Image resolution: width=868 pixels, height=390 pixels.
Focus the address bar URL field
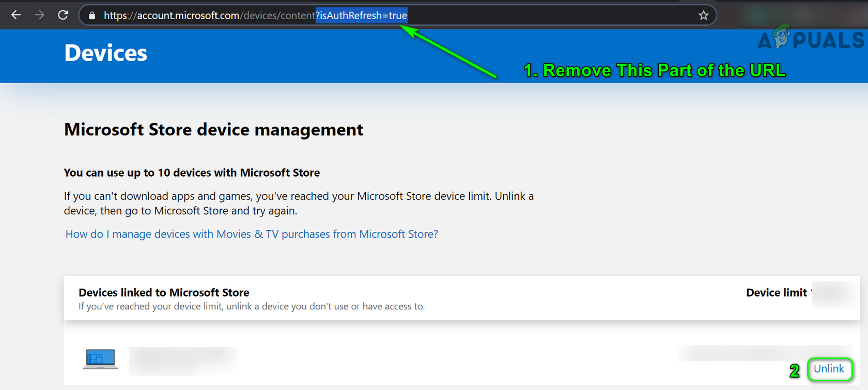tap(397, 15)
